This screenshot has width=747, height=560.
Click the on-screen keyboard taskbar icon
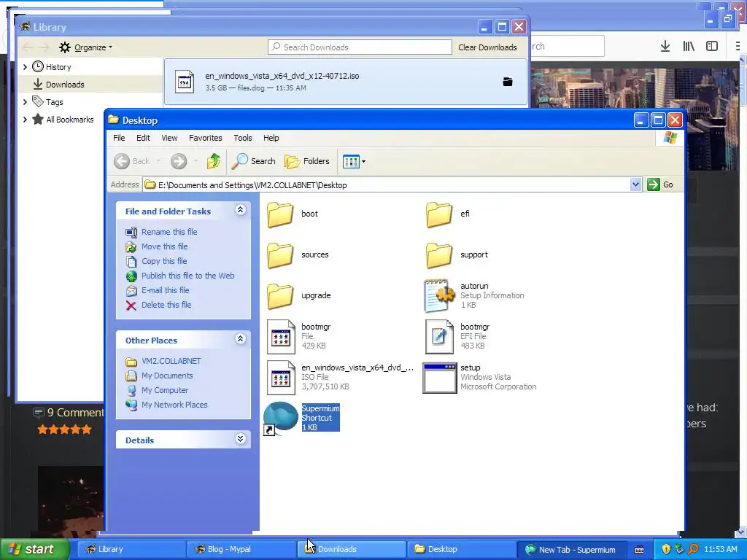click(x=639, y=550)
